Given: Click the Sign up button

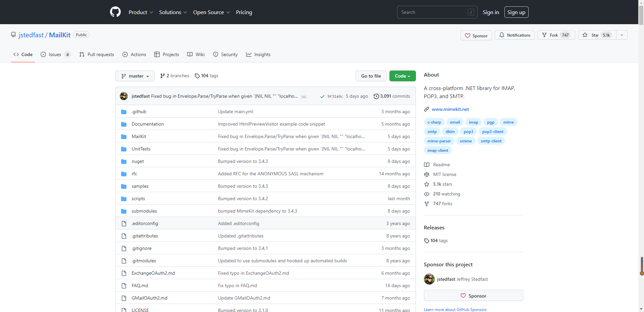Looking at the screenshot, I should (x=517, y=12).
